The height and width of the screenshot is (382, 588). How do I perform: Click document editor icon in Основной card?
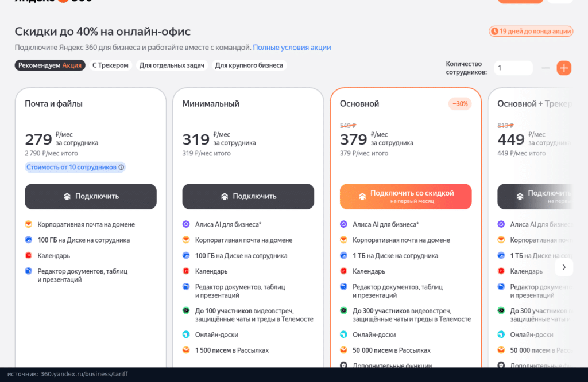(343, 287)
